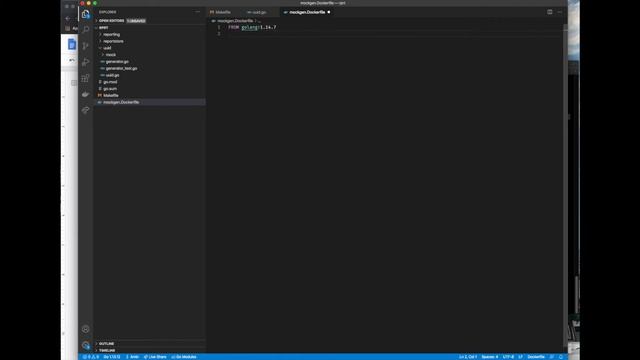Click the editor vertical scrollbar
640x360 pixels.
click(565, 184)
